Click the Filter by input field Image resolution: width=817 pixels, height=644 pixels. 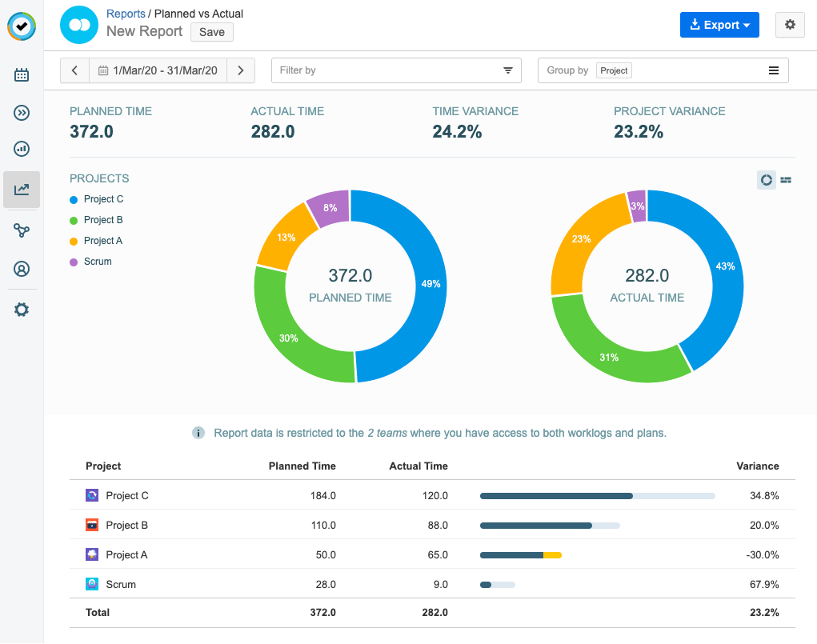(388, 70)
